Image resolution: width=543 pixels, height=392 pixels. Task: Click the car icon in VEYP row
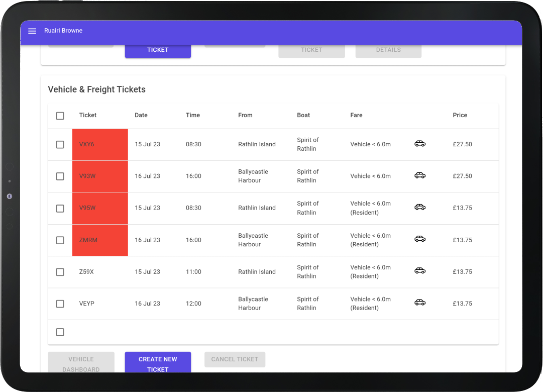[420, 303]
